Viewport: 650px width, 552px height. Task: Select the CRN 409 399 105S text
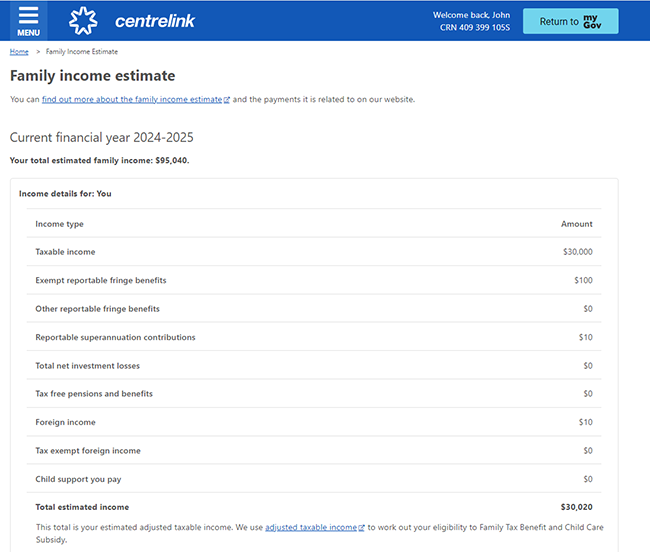[475, 27]
